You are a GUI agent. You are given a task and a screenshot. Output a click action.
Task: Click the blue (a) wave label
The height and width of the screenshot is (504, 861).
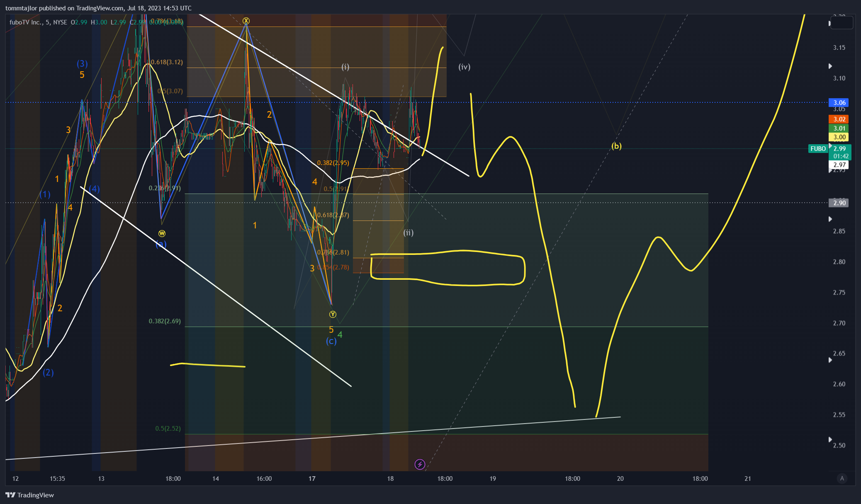coord(161,244)
